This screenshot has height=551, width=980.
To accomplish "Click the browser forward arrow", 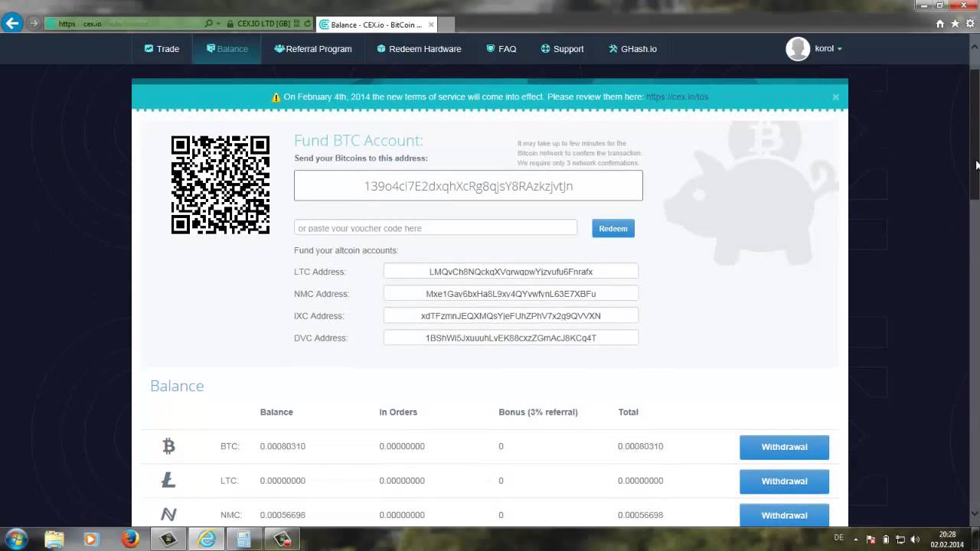I will tap(34, 24).
